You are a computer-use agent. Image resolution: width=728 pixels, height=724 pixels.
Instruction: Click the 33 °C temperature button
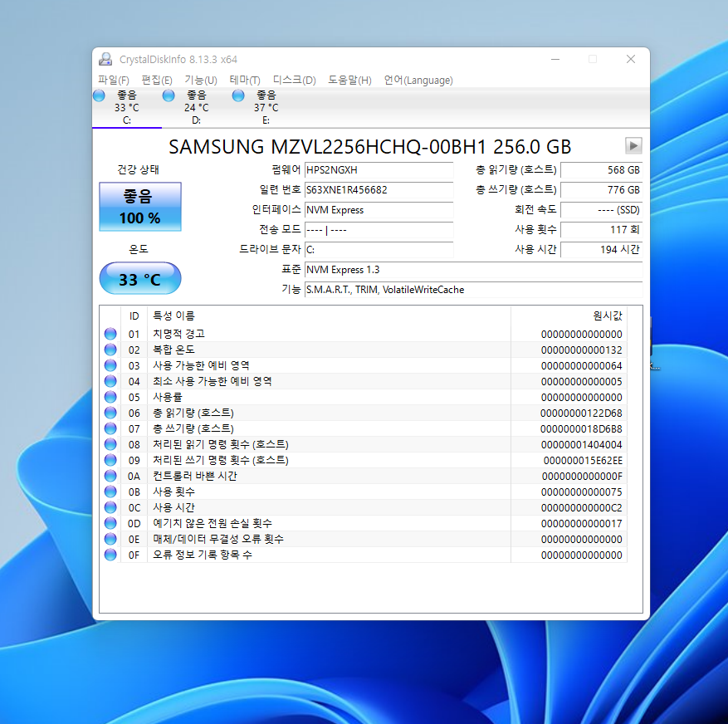140,278
